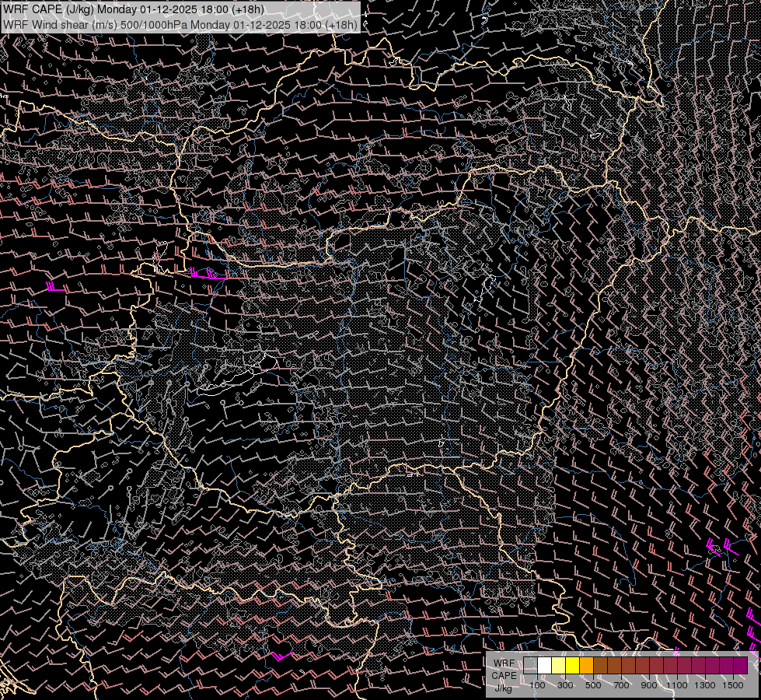Click the orange CAPE legend swatch

[x=586, y=666]
